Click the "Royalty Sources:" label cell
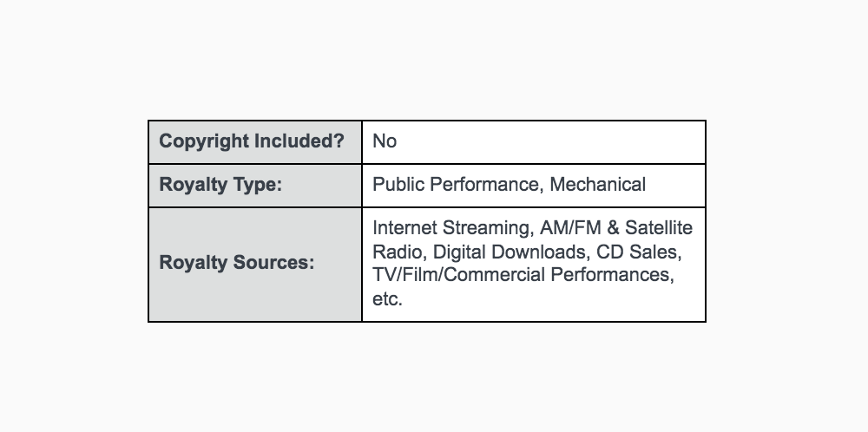The width and height of the screenshot is (868, 432). [x=236, y=263]
